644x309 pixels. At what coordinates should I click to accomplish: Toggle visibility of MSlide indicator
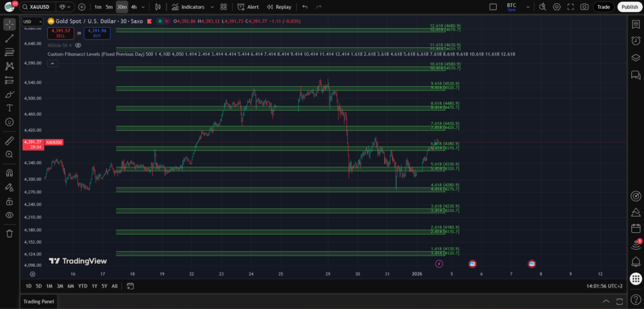click(78, 45)
